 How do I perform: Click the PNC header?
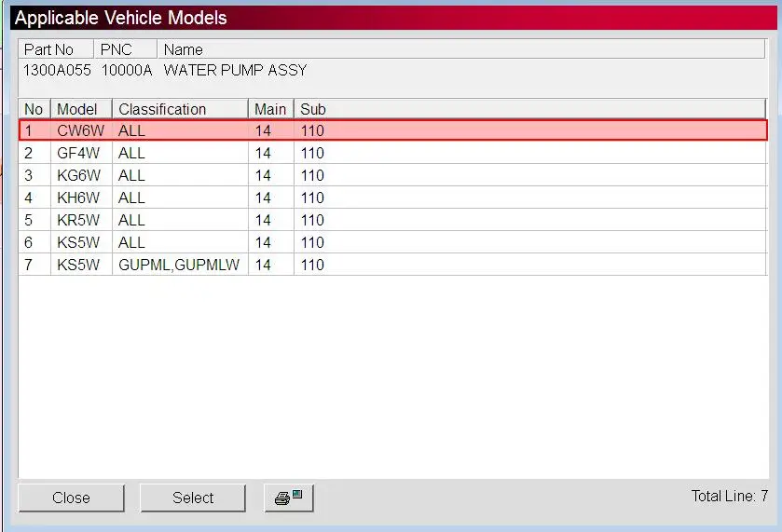tap(125, 49)
